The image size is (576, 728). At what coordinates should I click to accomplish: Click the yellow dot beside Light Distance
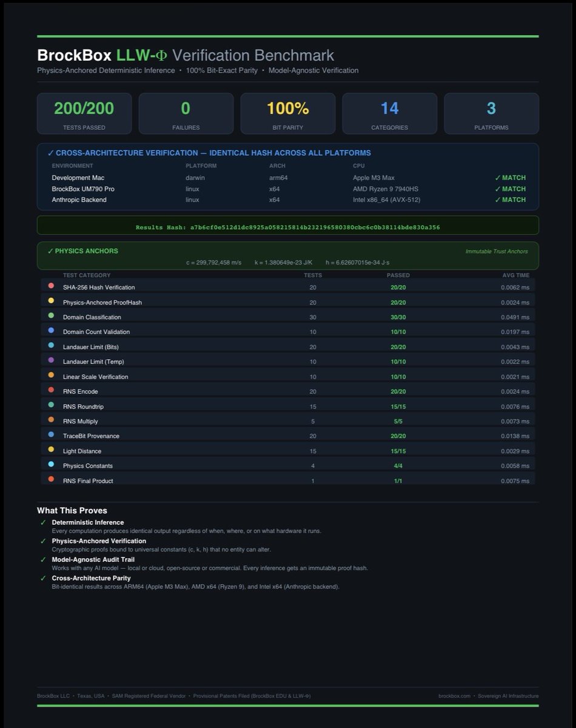51,450
